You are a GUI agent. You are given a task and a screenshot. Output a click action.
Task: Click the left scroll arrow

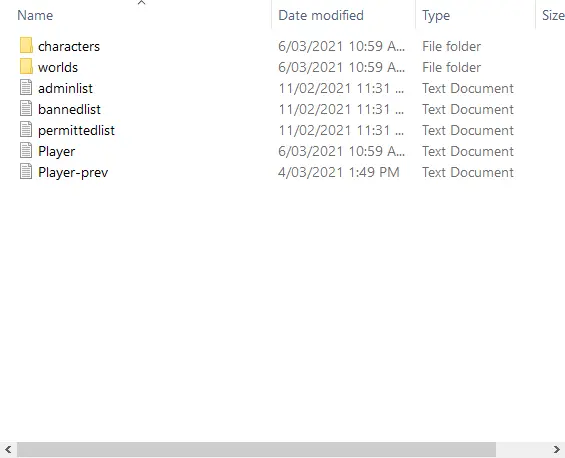click(x=8, y=449)
